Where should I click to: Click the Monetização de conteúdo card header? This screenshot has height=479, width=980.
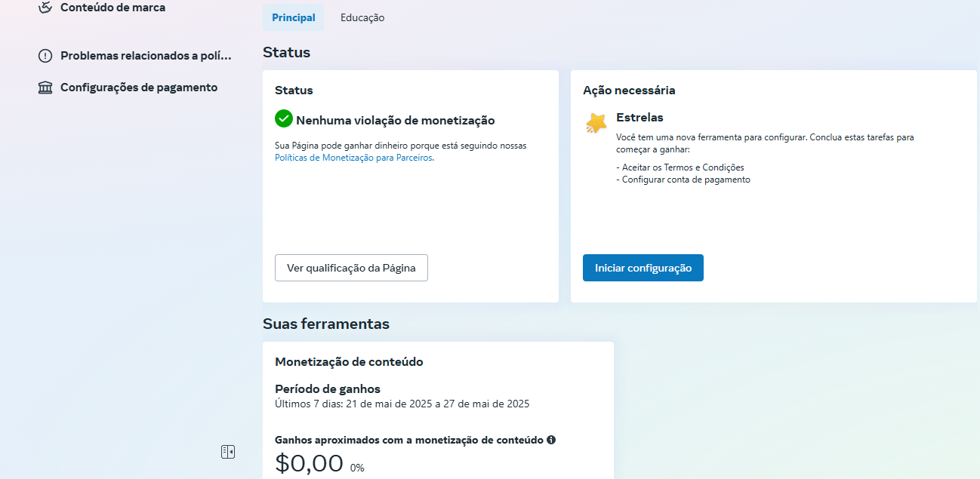(349, 361)
